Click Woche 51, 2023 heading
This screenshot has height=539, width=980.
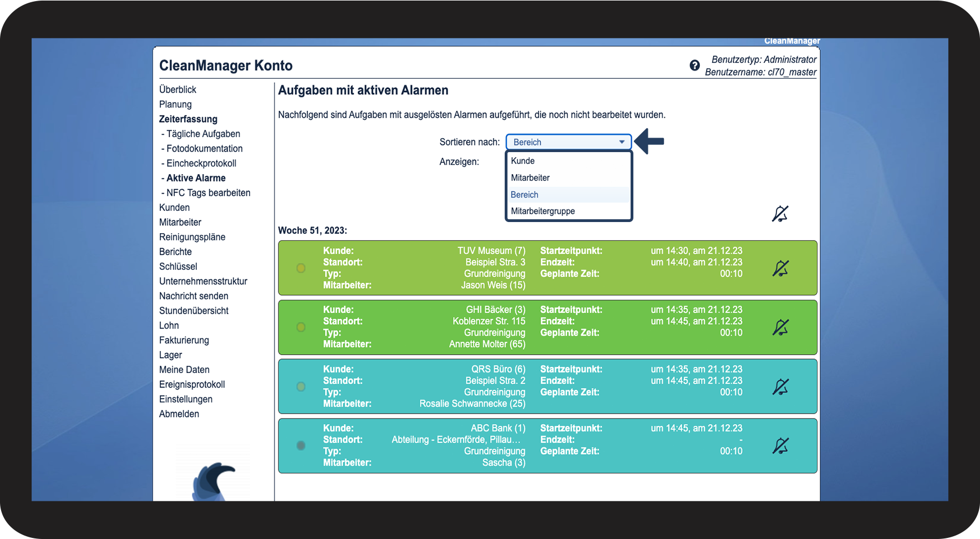313,230
